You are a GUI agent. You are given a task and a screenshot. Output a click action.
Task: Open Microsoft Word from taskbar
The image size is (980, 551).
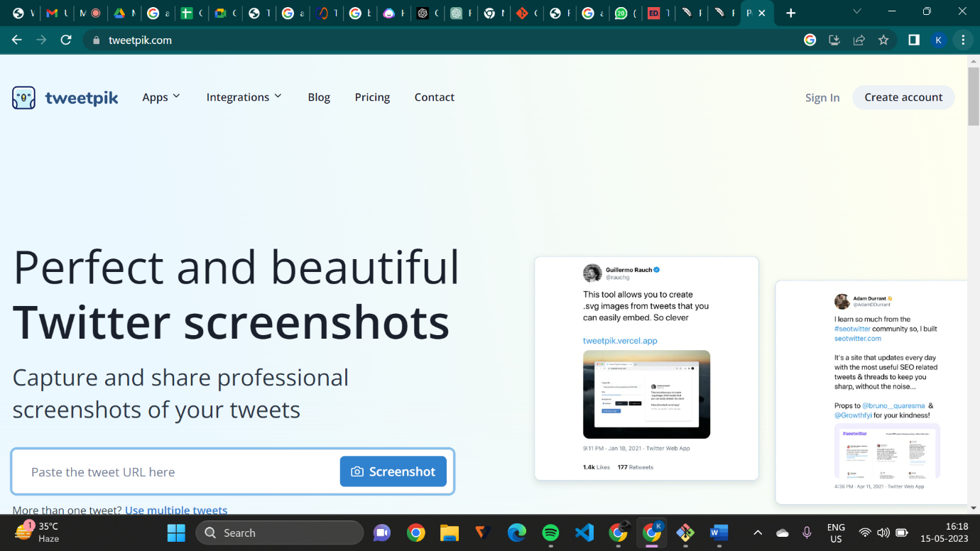click(x=719, y=533)
